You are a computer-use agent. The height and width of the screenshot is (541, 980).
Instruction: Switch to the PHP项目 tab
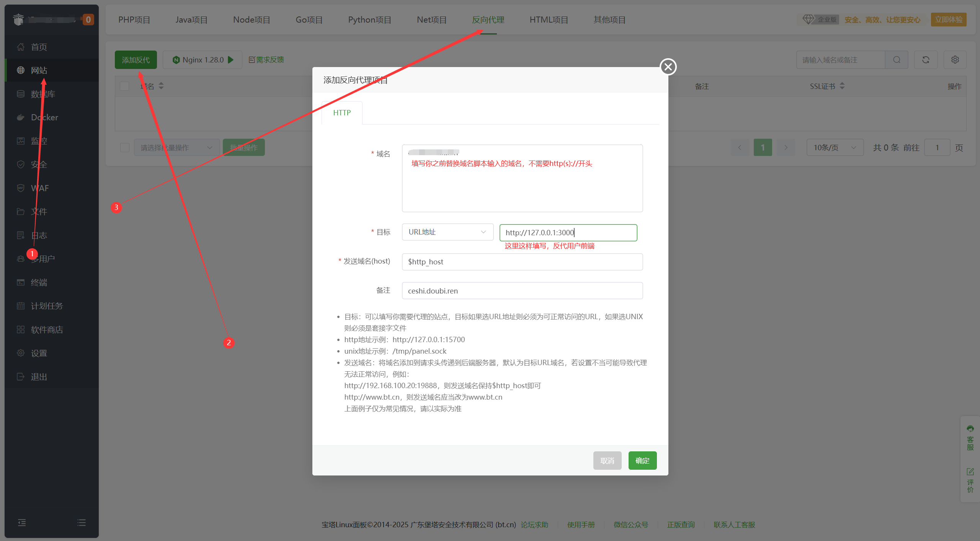pos(134,20)
